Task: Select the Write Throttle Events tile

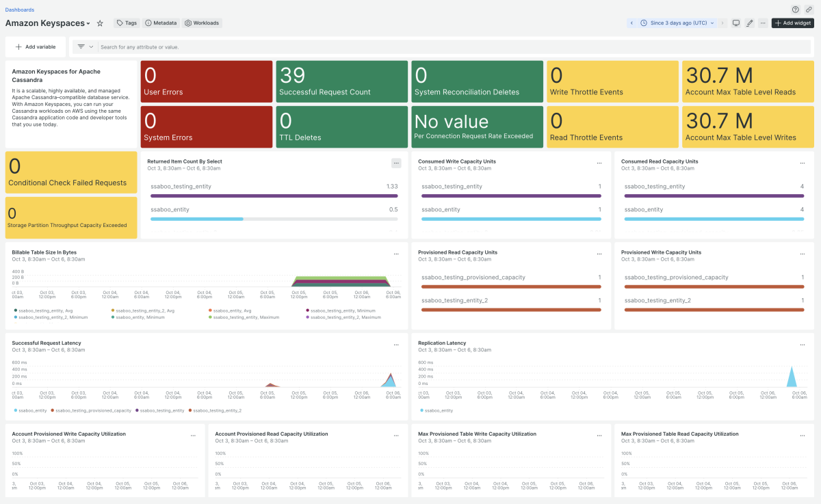Action: point(613,81)
